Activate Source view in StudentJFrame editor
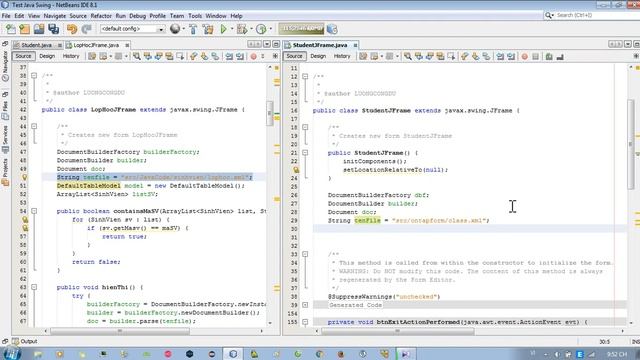 tap(294, 56)
